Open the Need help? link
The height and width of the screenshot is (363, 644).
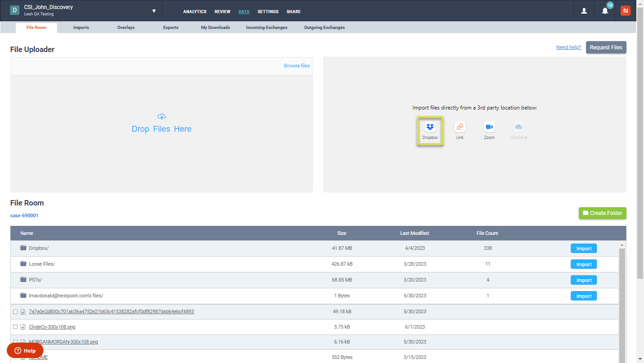click(568, 47)
